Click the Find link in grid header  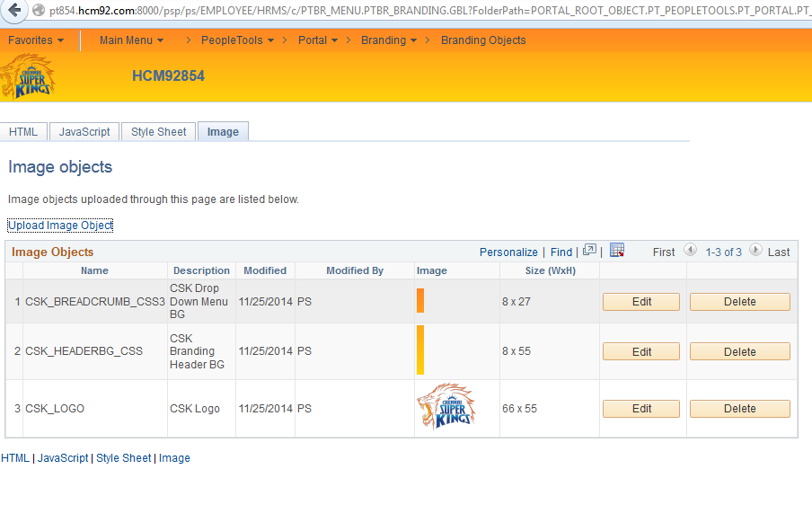(x=561, y=252)
